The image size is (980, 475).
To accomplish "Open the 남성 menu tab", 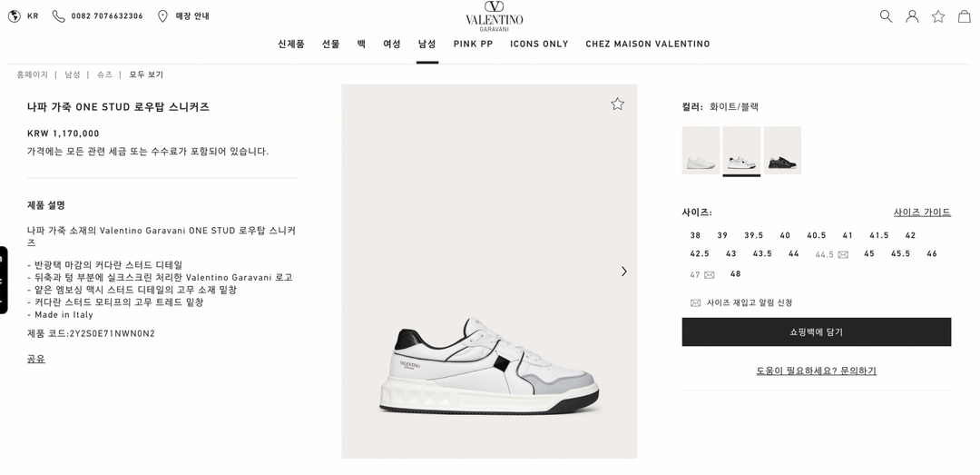I will click(426, 44).
